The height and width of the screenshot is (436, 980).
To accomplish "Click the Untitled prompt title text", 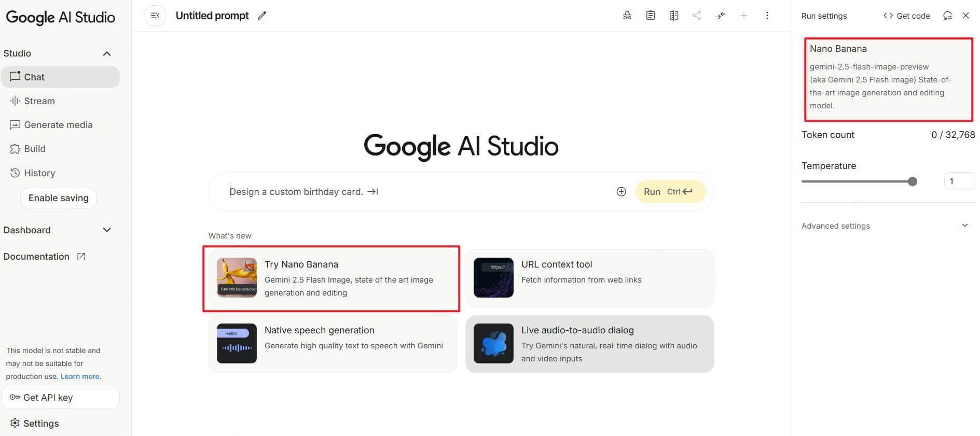I will point(212,16).
